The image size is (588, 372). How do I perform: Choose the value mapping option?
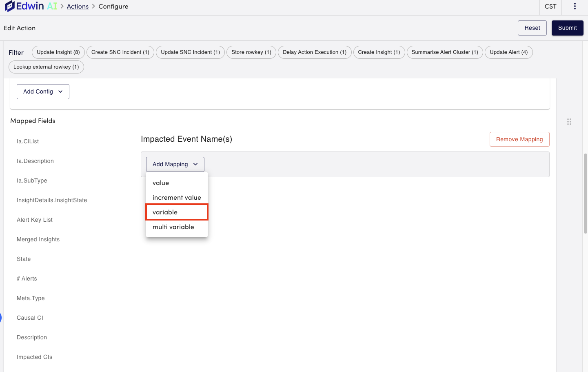pos(160,183)
